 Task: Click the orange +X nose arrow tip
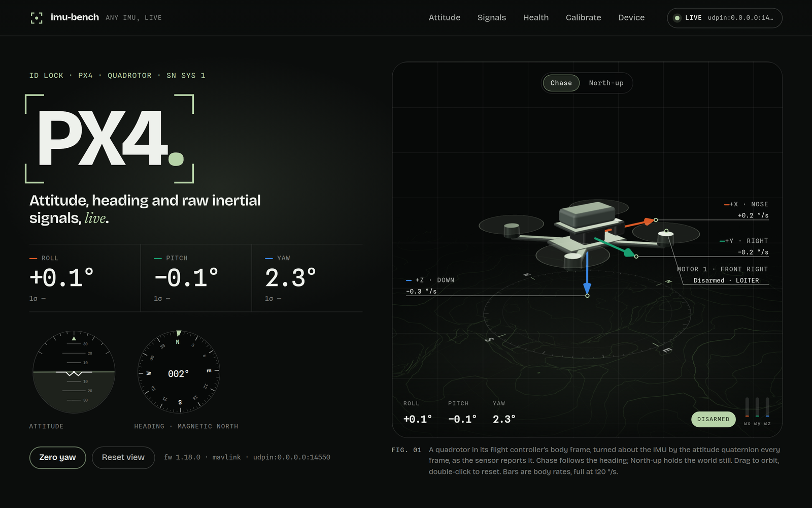tap(649, 221)
